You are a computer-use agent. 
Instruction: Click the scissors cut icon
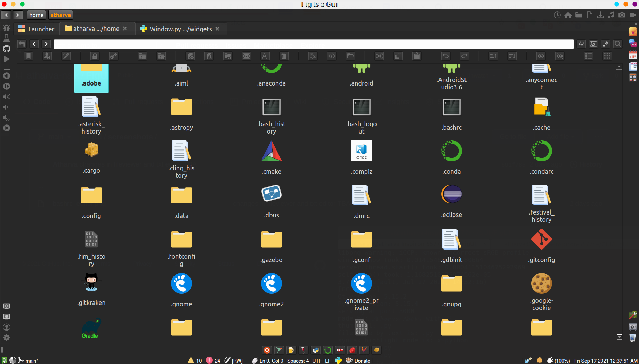point(379,56)
